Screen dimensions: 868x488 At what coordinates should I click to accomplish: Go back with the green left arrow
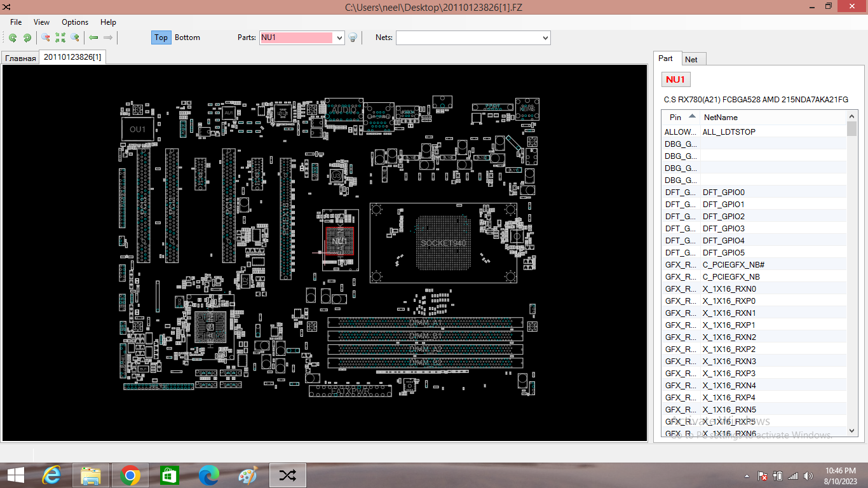click(x=93, y=37)
